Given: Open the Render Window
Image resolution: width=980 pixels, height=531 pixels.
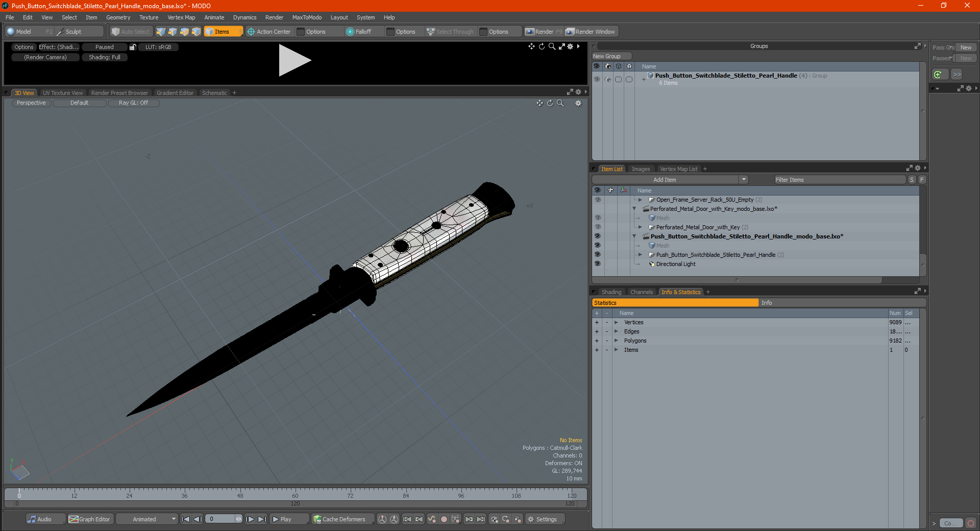Looking at the screenshot, I should [x=591, y=32].
